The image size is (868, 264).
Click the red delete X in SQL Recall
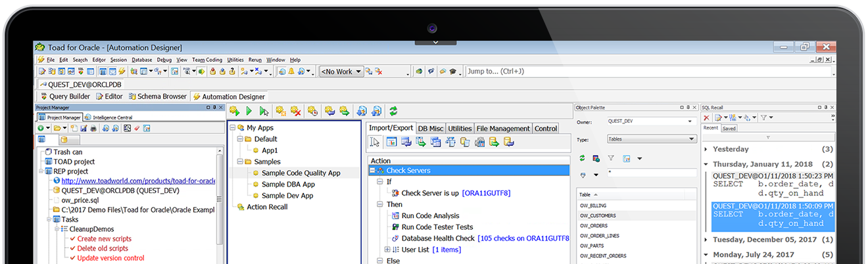(x=706, y=118)
